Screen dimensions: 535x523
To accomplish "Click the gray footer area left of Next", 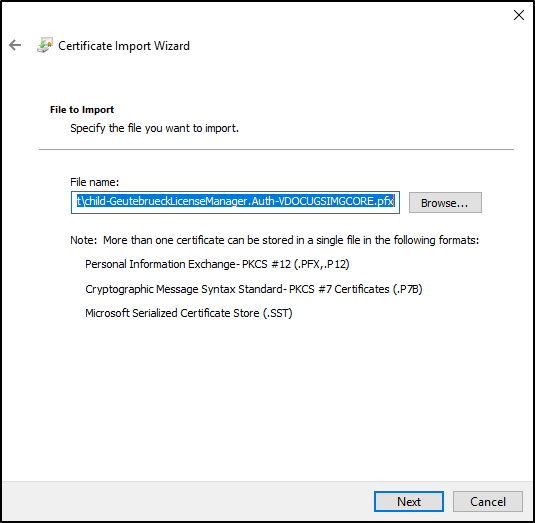I will tap(188, 501).
